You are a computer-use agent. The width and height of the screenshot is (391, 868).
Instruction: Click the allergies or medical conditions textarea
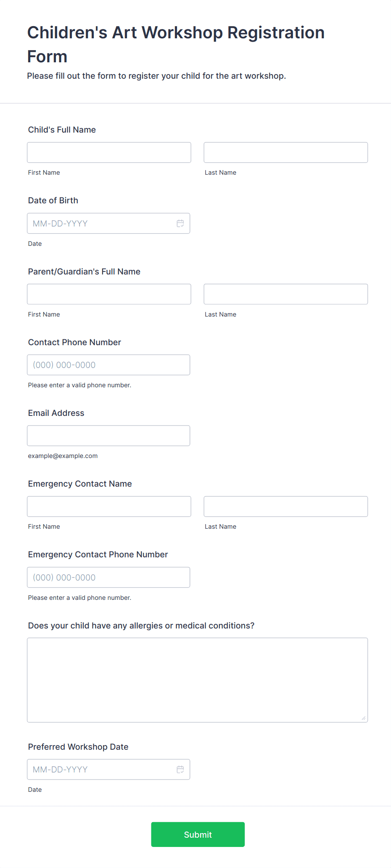[198, 680]
